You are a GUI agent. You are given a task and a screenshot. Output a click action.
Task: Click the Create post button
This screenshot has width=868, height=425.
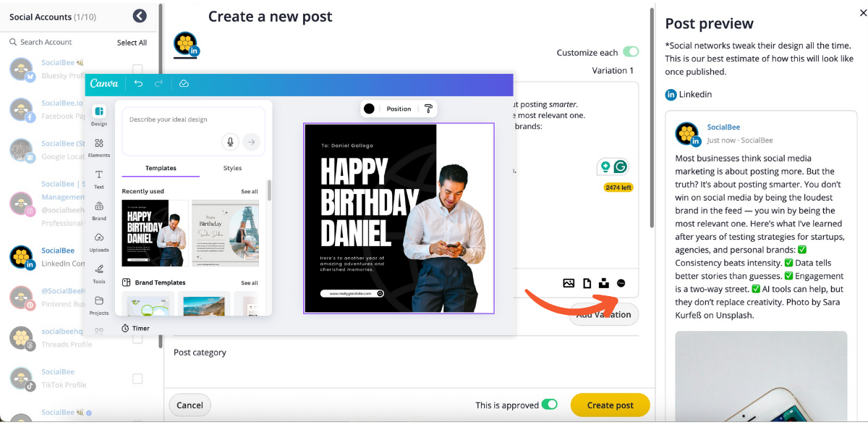pos(610,405)
